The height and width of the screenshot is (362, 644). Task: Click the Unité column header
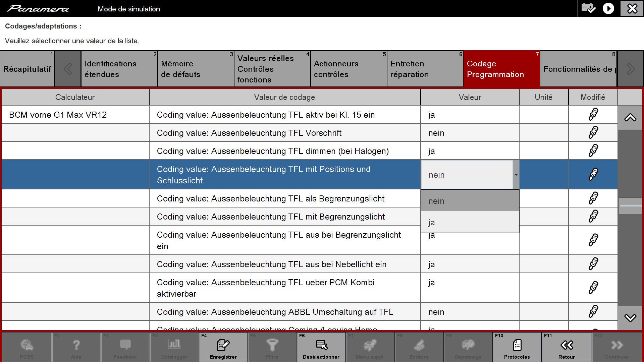[x=543, y=97]
